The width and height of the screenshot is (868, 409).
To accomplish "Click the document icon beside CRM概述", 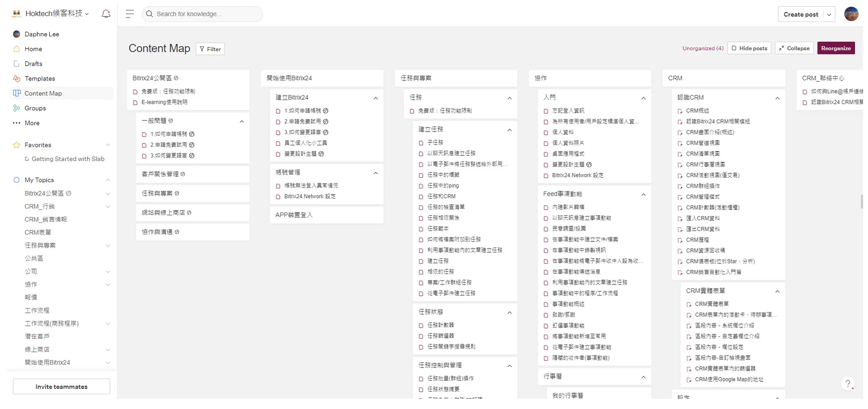I will pos(680,111).
